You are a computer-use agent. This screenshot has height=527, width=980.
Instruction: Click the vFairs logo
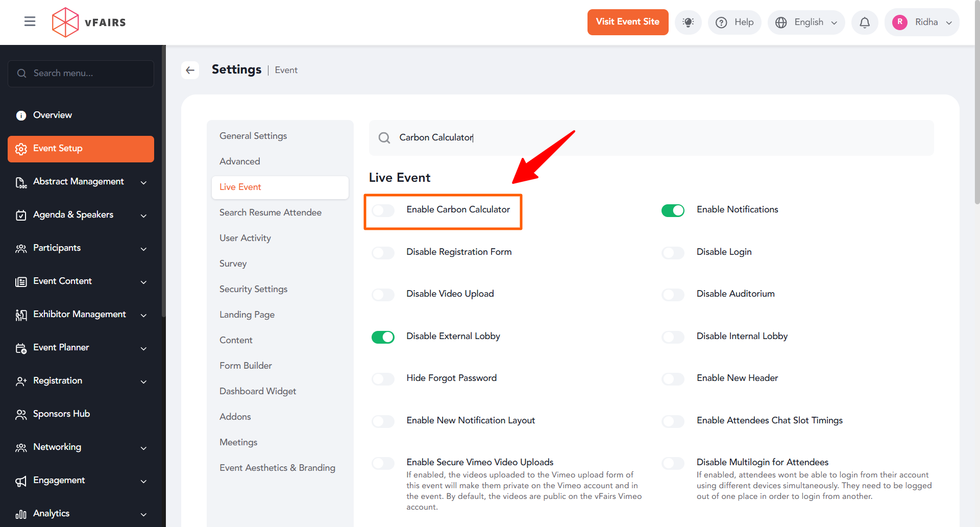[x=89, y=22]
